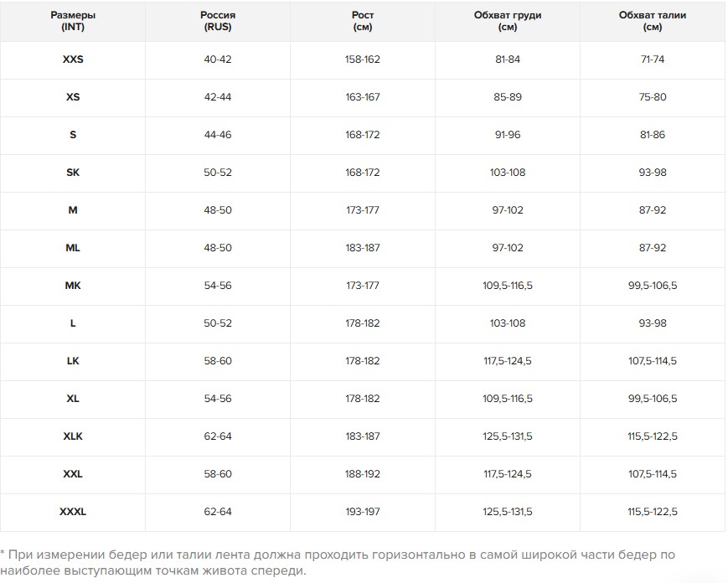Screen dimensions: 728x583
Task: Click the Обхват талии column header
Action: [x=653, y=21]
